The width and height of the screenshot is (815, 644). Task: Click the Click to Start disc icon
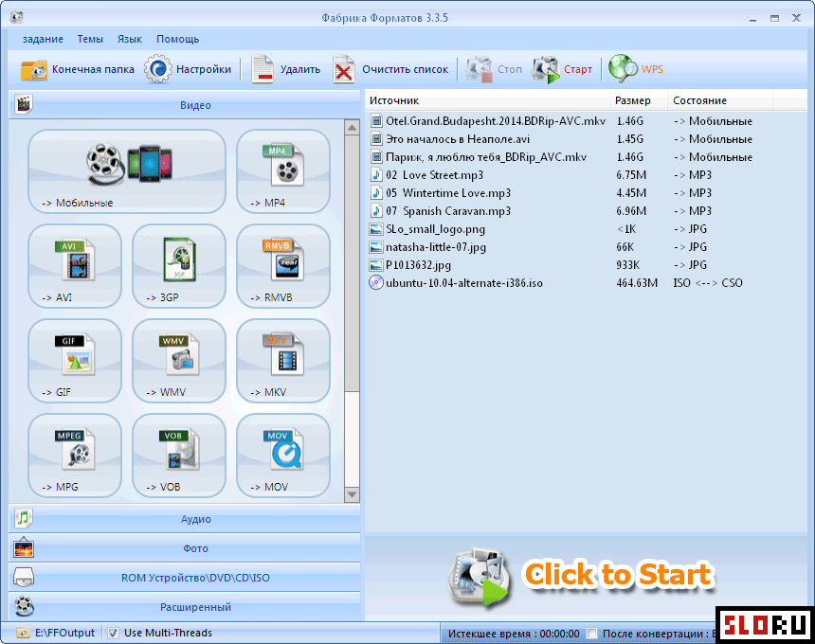(x=480, y=577)
